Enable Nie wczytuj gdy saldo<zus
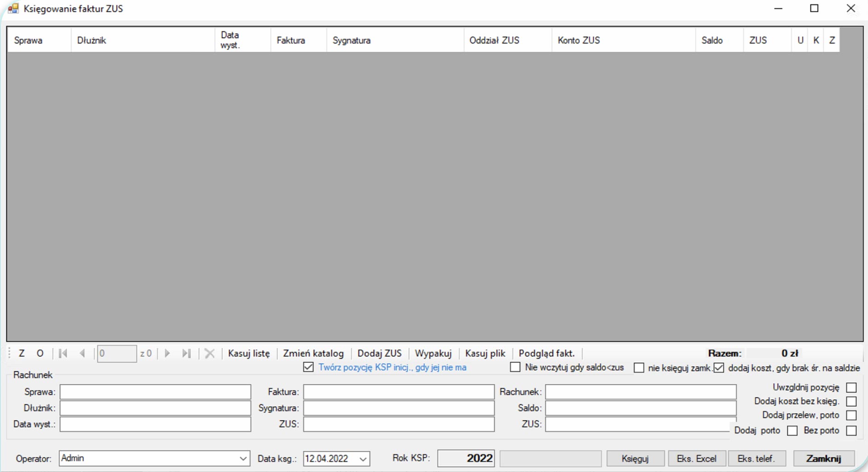This screenshot has height=472, width=868. pyautogui.click(x=515, y=367)
